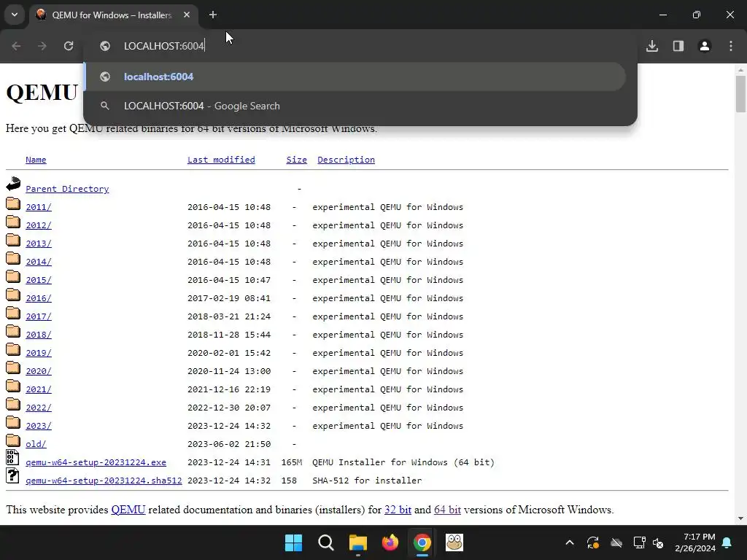Open the 2018/ folder link

point(39,335)
